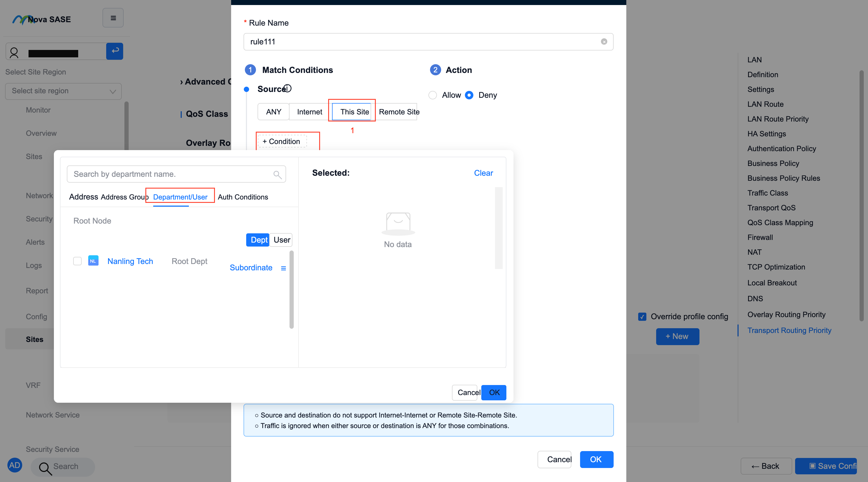The image size is (868, 482).
Task: Click the blue return arrow icon
Action: [115, 51]
